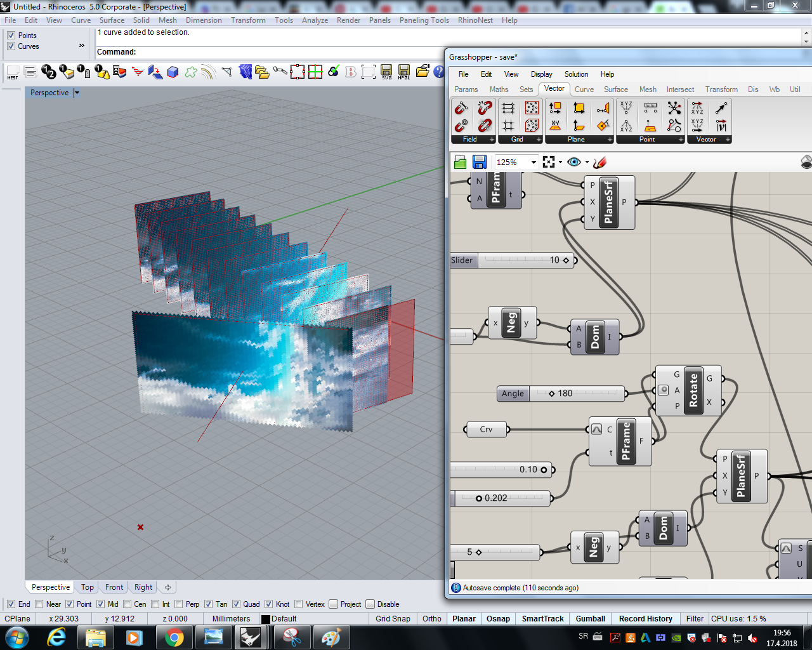Switch to the Grasshopper Intersect tab
This screenshot has height=650, width=812.
(x=680, y=90)
